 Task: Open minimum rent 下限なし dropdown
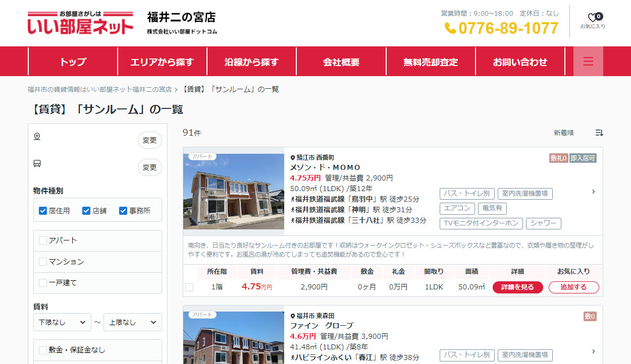(x=62, y=322)
